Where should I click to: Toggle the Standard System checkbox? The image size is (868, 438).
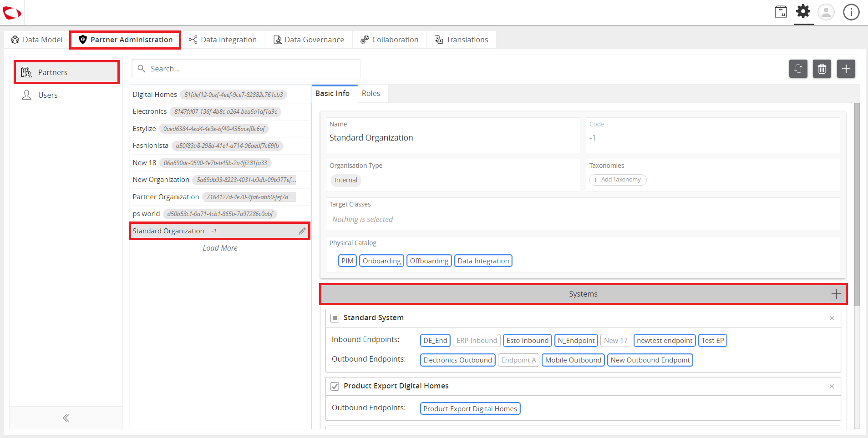click(335, 318)
